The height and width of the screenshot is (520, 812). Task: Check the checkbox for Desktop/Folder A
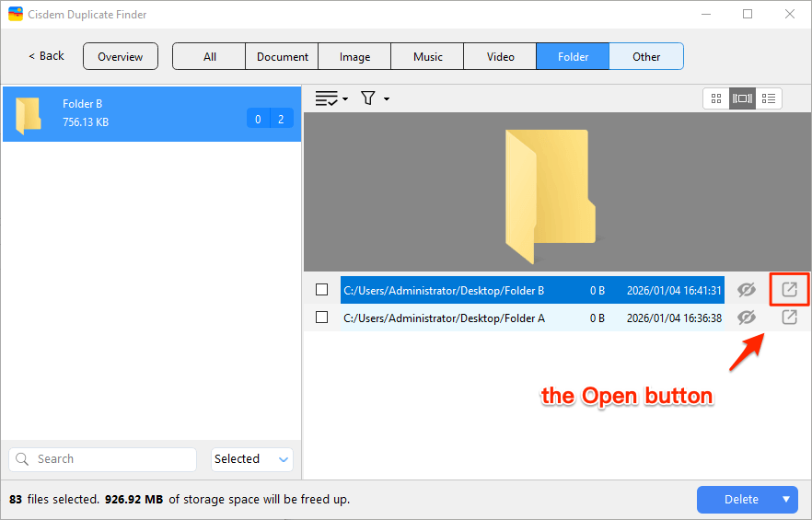[x=321, y=317]
